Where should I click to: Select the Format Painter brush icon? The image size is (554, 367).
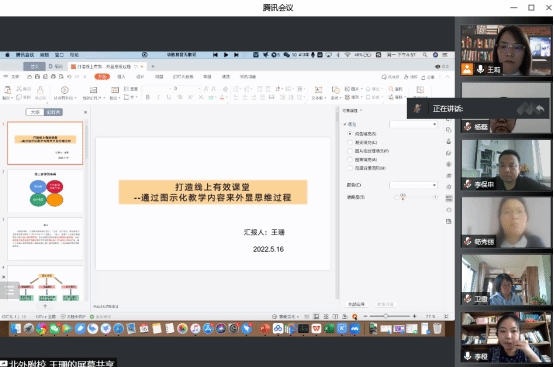[x=40, y=90]
